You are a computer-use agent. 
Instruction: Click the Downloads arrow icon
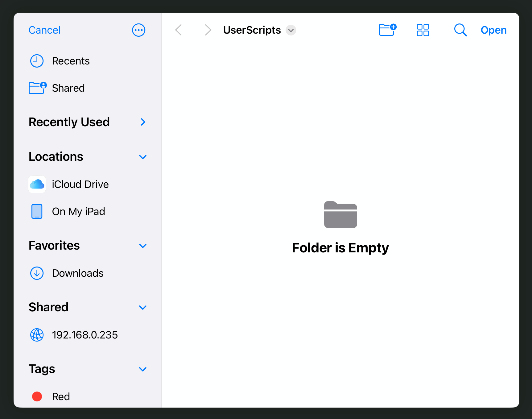(37, 273)
